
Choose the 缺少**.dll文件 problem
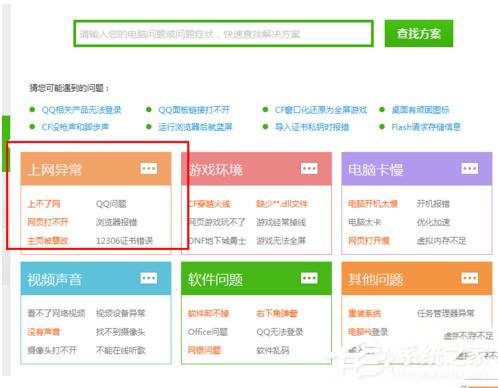point(282,204)
